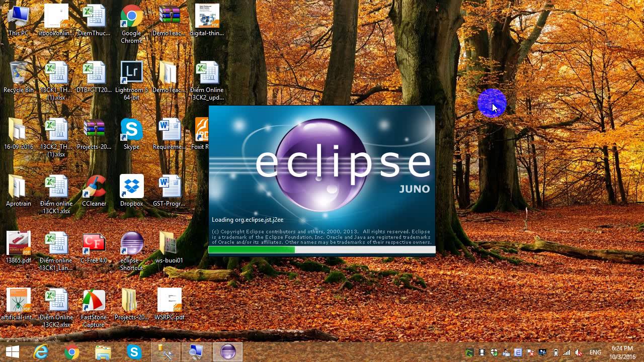Screen dimensions: 644x362
Task: Select the ws-buoi01 folder icon
Action: click(x=170, y=247)
